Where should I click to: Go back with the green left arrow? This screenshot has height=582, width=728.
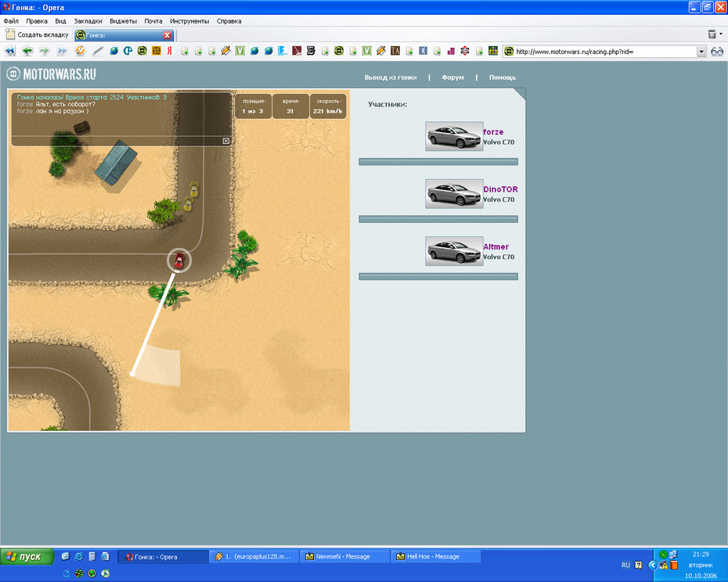(x=27, y=51)
